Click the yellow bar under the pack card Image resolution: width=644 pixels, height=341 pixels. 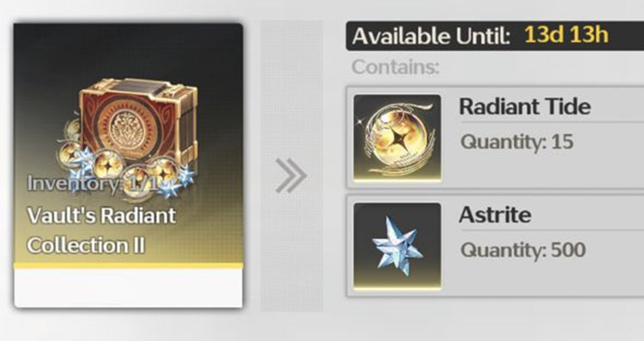tap(128, 266)
